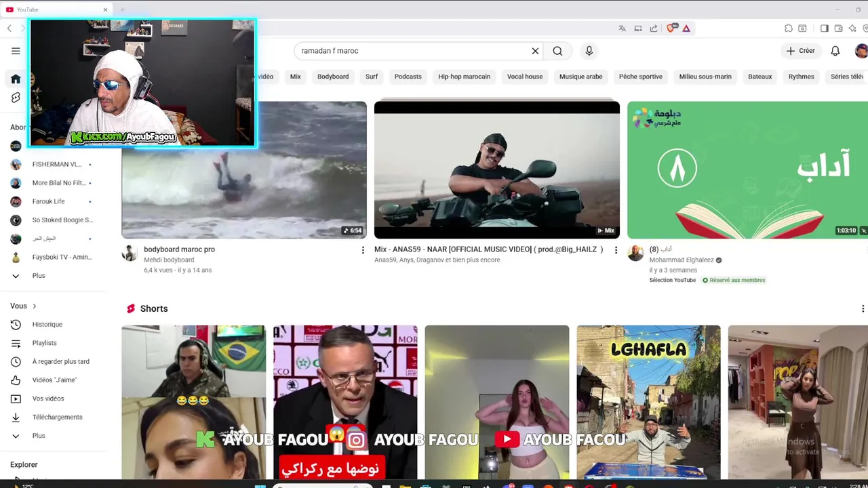Open Mehdi bodyboard channel name link
Viewport: 868px width, 488px height.
(169, 260)
